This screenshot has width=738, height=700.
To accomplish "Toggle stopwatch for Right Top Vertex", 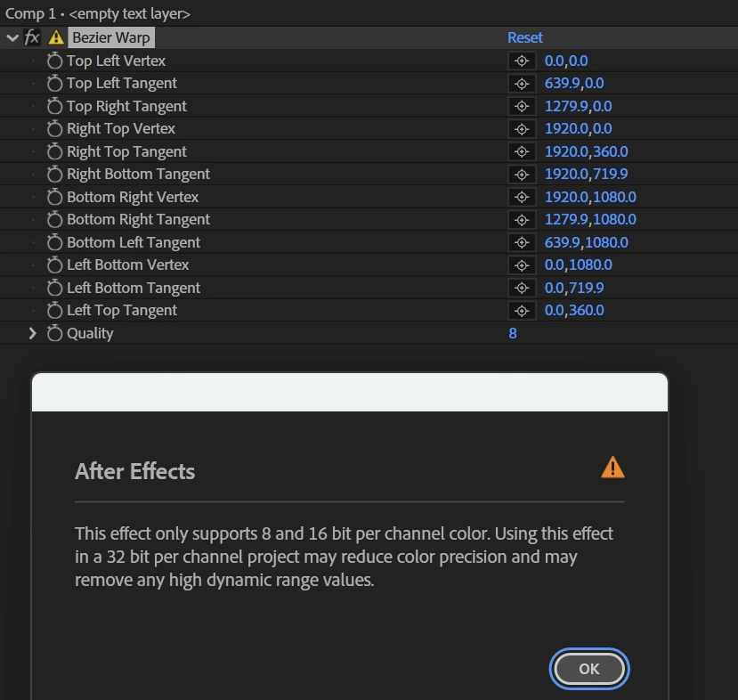I will [x=54, y=128].
